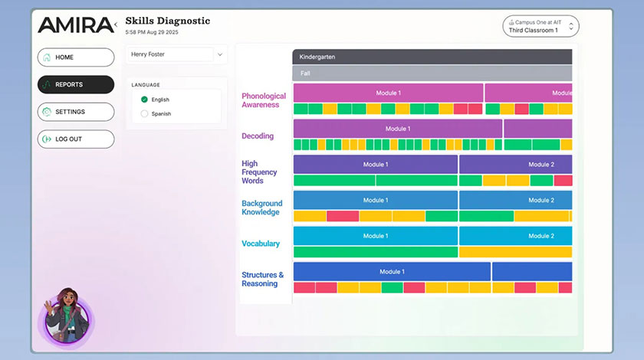644x360 pixels.
Task: Open the Henry Foster student dropdown
Action: pyautogui.click(x=176, y=54)
